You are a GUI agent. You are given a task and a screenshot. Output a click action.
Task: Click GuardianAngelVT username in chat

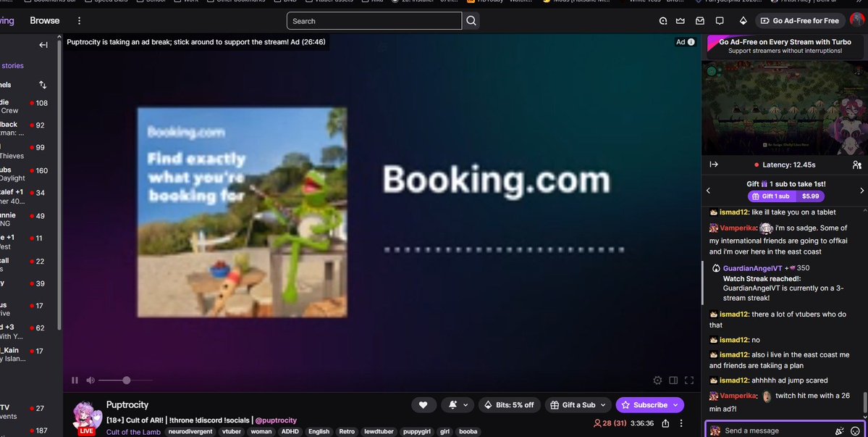pyautogui.click(x=752, y=268)
